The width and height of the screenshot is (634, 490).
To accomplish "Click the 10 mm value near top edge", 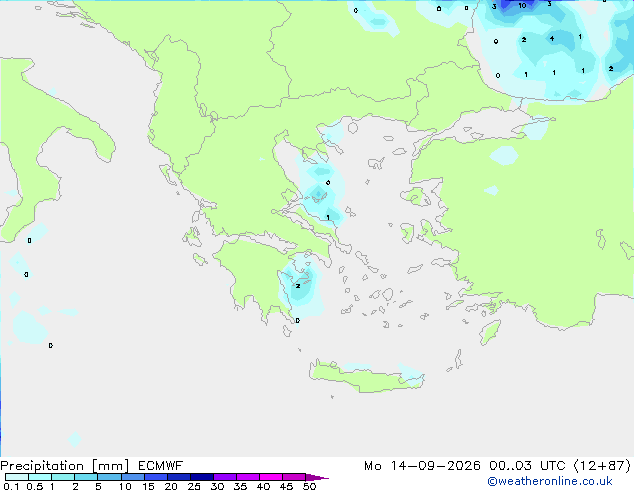I will [x=522, y=6].
